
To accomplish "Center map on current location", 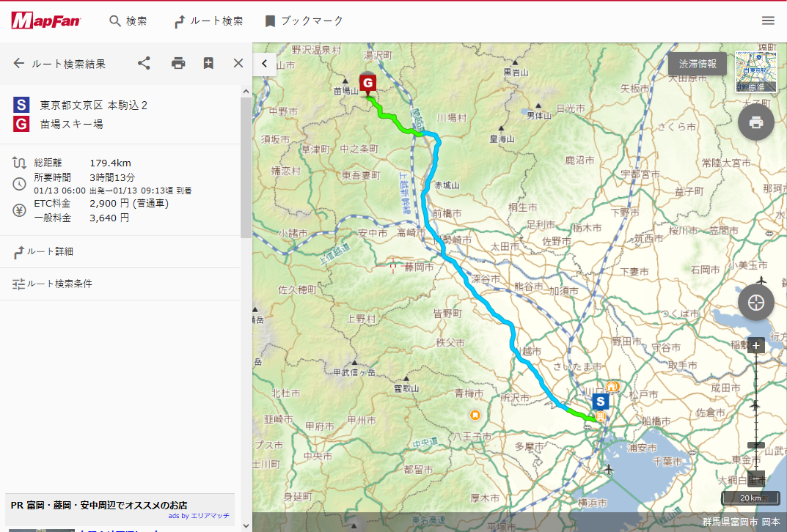I will click(x=756, y=303).
